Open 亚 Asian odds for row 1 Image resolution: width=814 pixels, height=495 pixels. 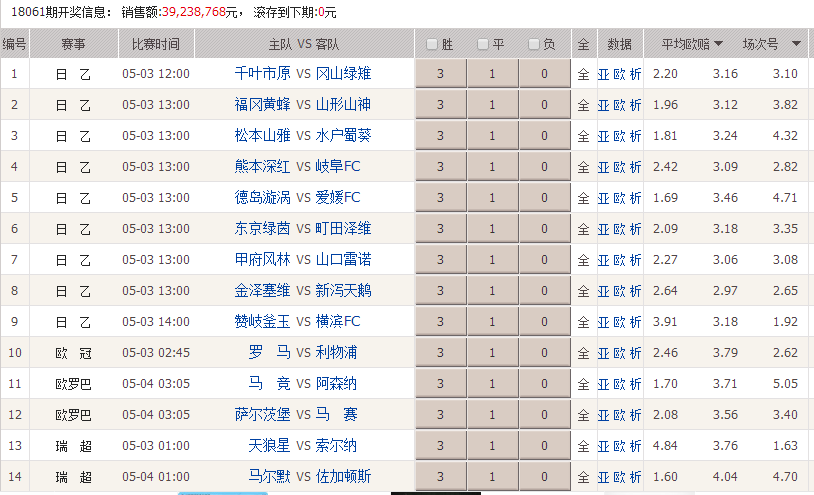click(x=603, y=74)
